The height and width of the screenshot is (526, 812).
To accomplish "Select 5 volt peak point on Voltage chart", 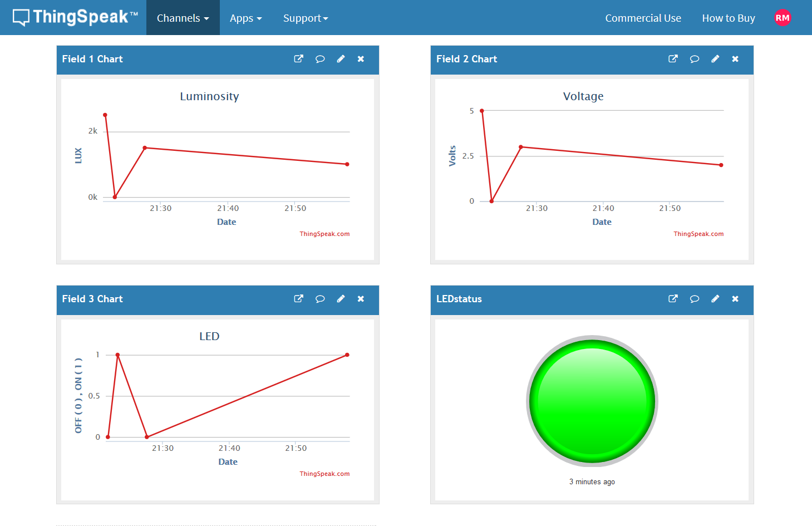I will click(482, 111).
